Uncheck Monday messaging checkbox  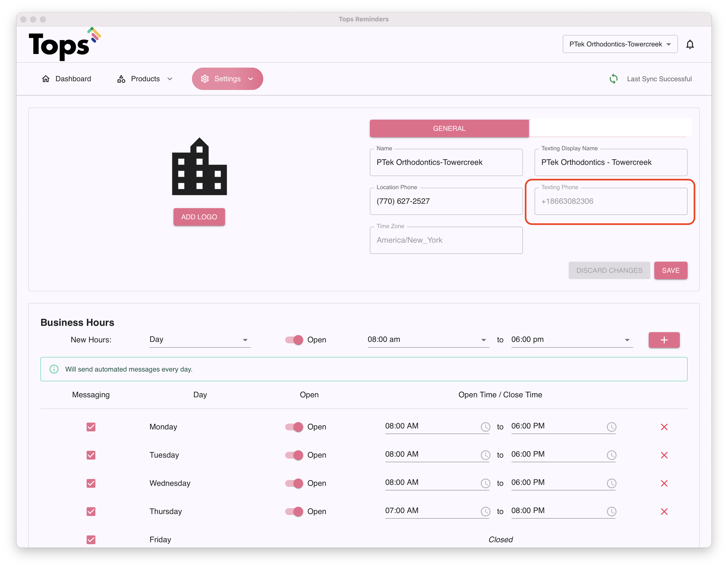click(91, 427)
